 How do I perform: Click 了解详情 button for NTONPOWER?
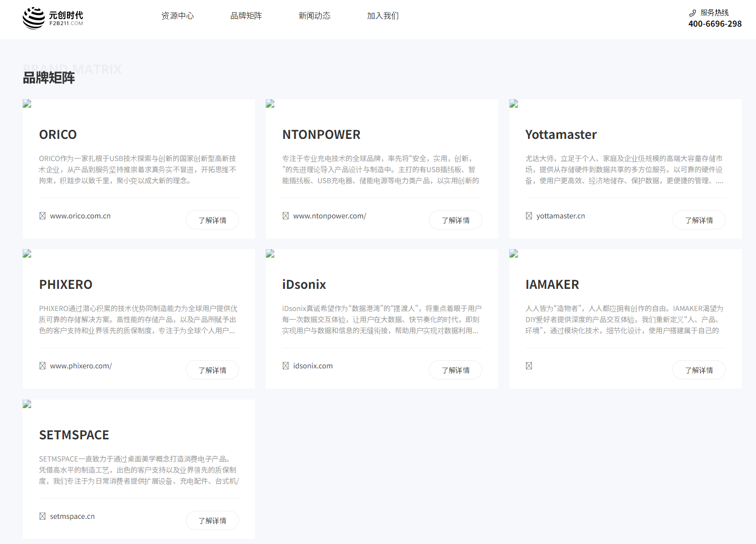[456, 220]
